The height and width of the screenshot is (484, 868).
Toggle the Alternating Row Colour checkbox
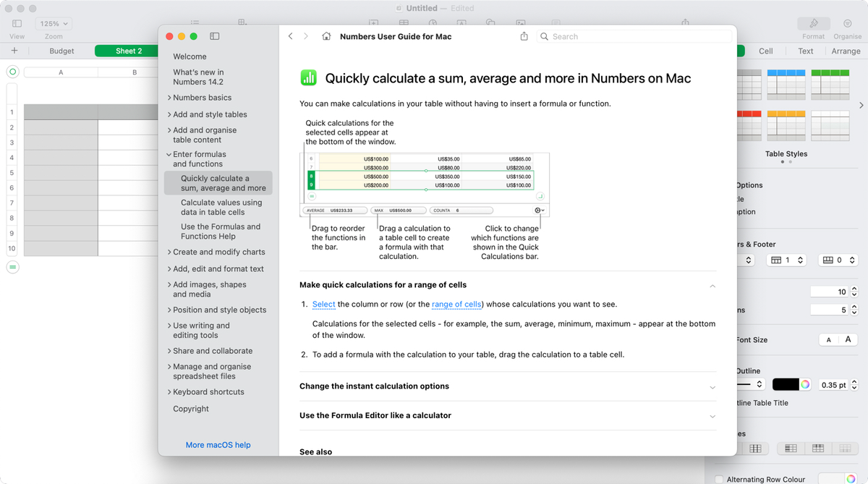(718, 479)
